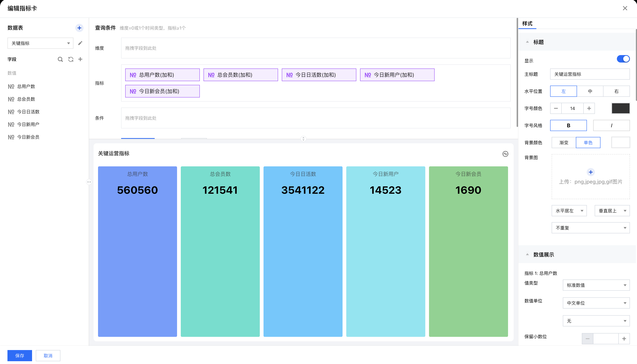Click the 保存 button
637x364 pixels.
[x=20, y=355]
